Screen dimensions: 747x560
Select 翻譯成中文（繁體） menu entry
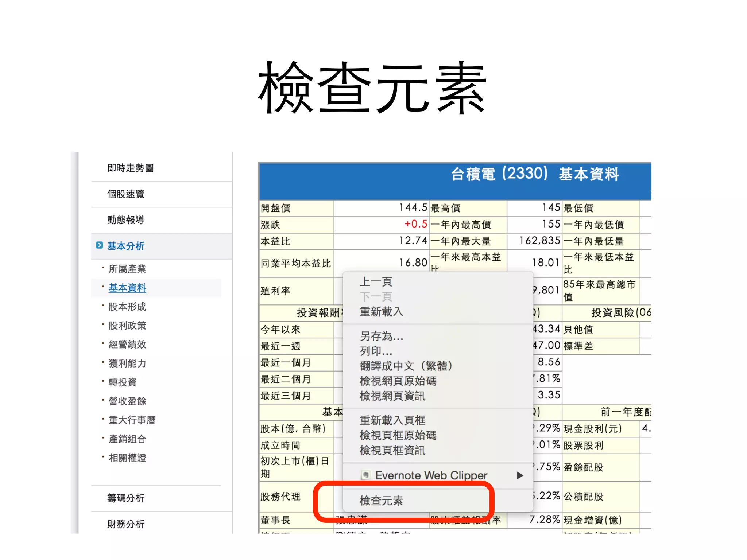(x=406, y=366)
